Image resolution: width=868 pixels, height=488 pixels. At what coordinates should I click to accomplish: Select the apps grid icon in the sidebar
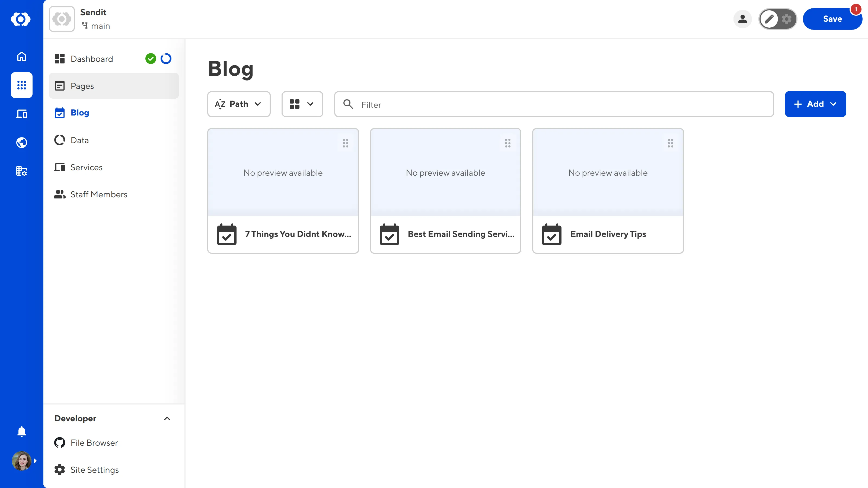[21, 85]
